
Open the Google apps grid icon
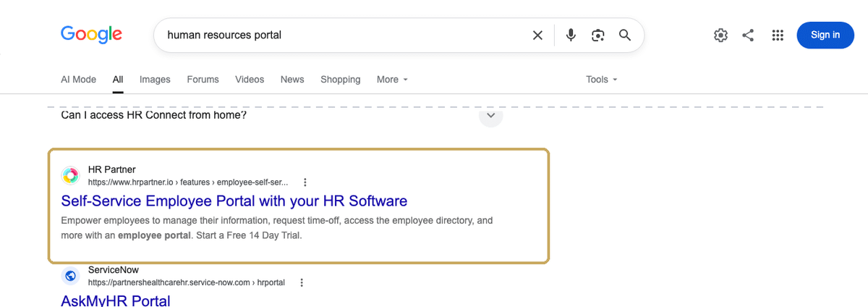[778, 35]
